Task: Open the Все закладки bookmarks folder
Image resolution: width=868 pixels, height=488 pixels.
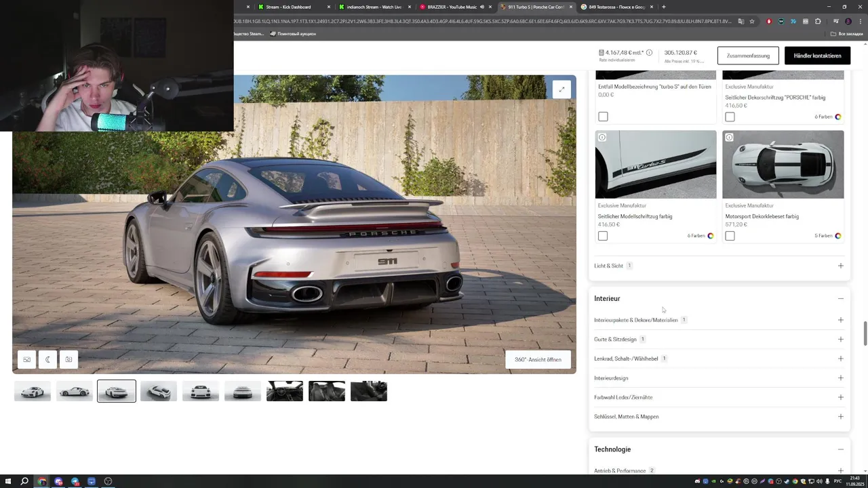Action: pyautogui.click(x=848, y=34)
